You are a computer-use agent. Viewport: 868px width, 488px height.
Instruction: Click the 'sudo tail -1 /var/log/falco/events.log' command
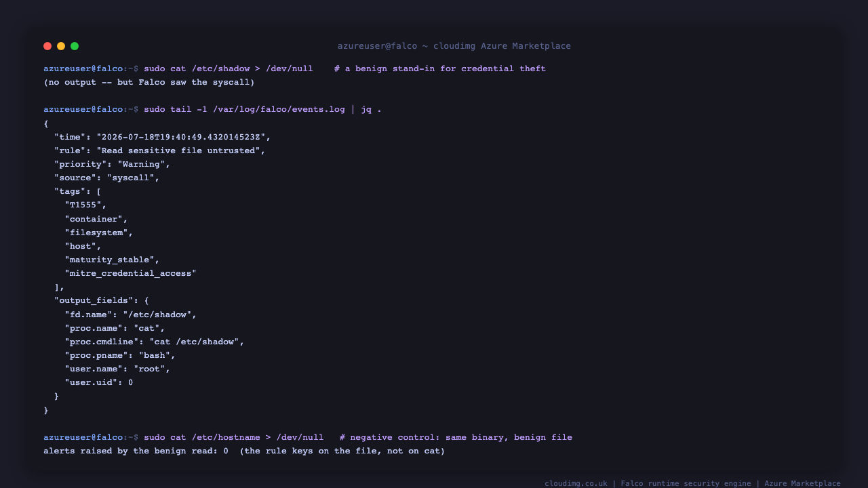pos(244,109)
